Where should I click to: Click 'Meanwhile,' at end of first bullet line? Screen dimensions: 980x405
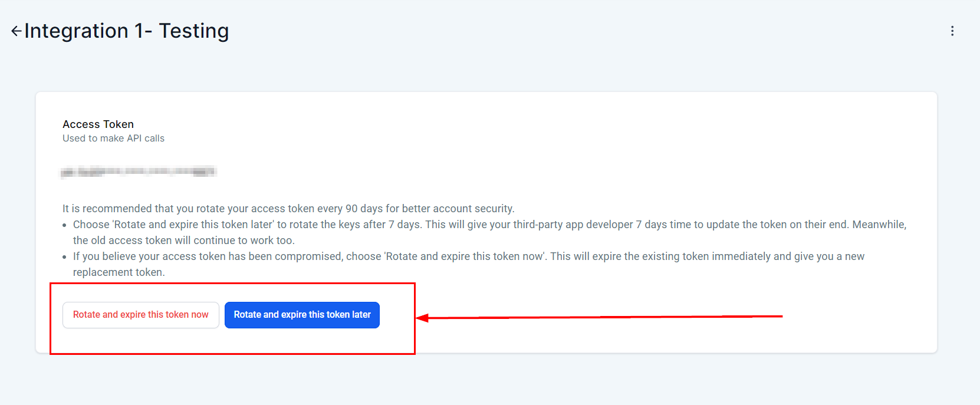879,225
